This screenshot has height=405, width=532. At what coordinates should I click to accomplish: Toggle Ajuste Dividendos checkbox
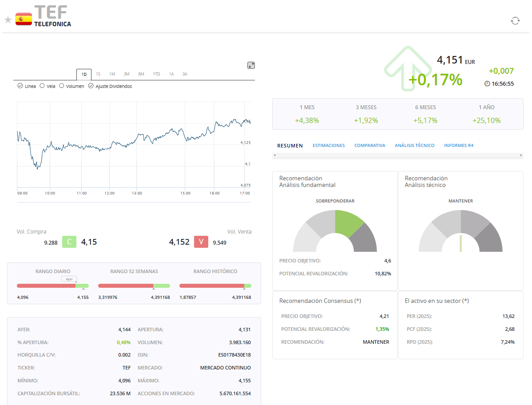click(x=91, y=86)
